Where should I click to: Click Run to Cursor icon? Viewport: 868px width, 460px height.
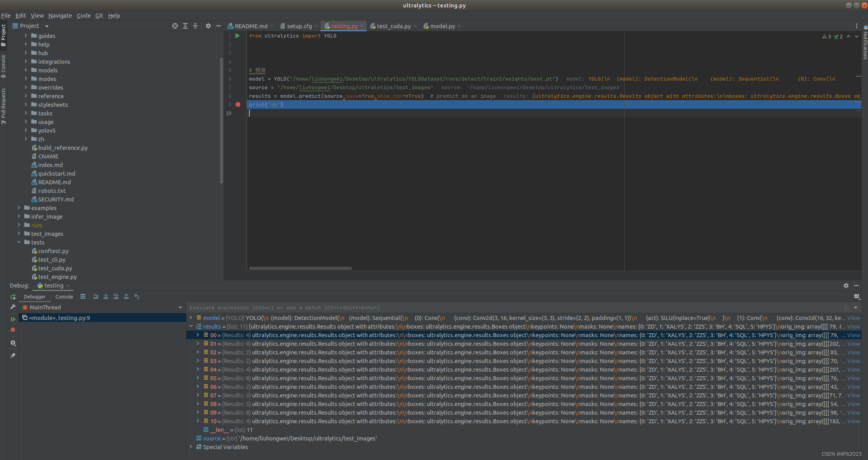(136, 296)
